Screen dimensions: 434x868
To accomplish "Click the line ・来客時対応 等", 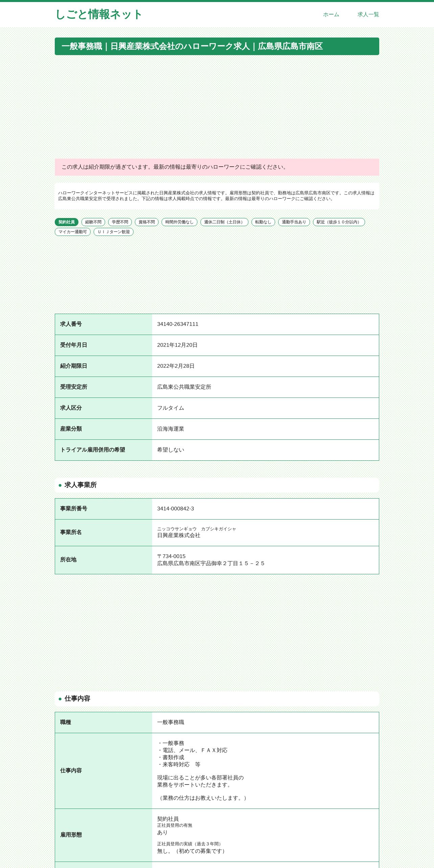I will coord(179,765).
